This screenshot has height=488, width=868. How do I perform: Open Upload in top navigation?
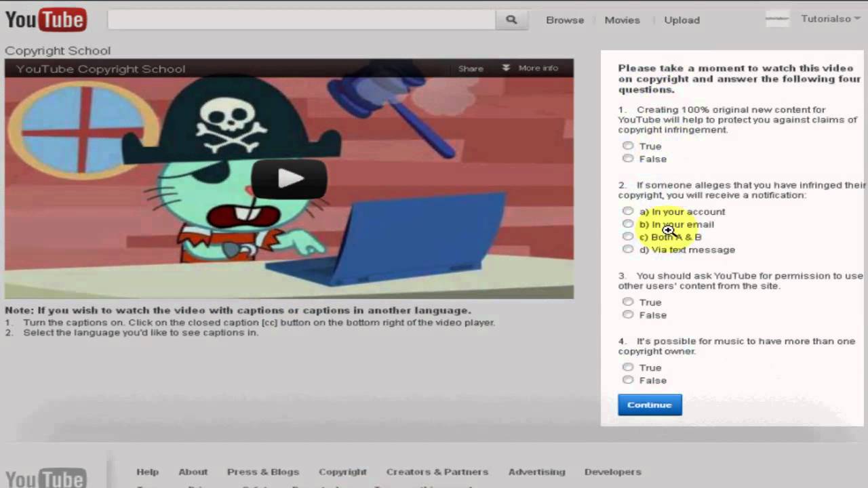pos(682,20)
